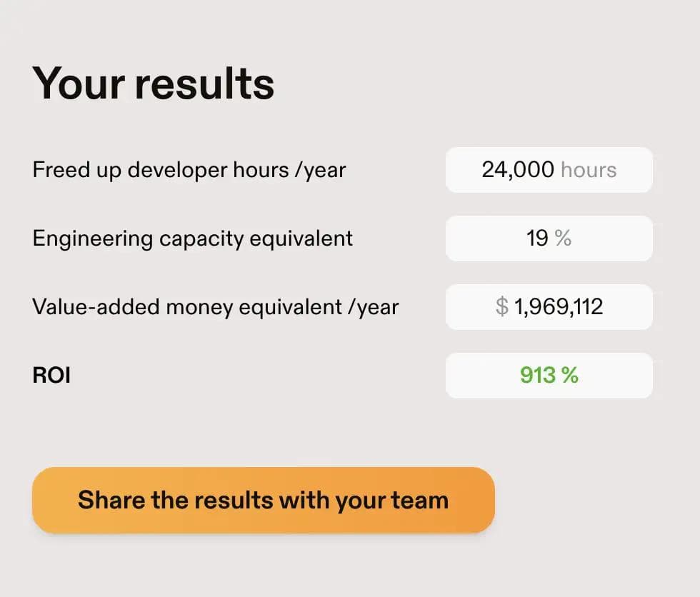Click the gray percent symbol beside 19
This screenshot has height=597, width=700.
(x=563, y=239)
